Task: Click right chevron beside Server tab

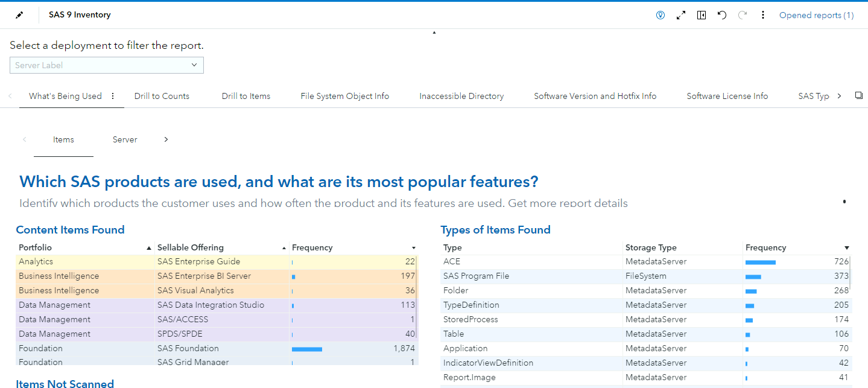Action: [166, 139]
